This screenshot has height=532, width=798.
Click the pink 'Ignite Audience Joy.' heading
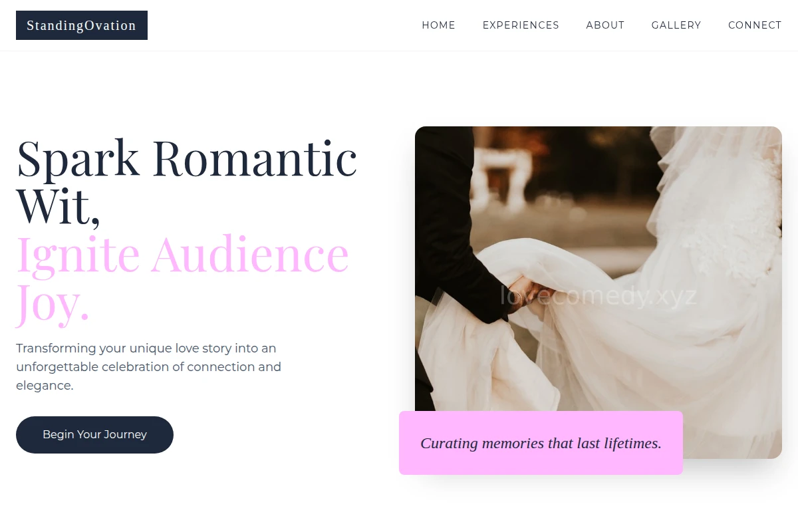(183, 279)
